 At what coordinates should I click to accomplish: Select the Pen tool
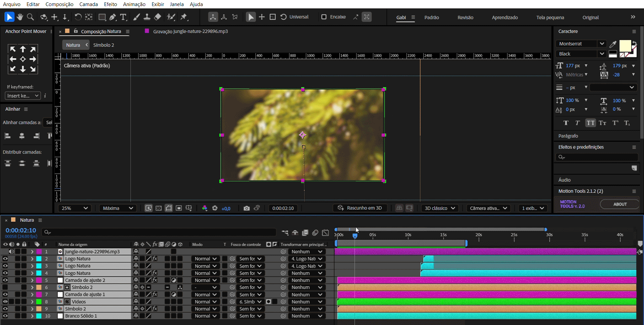[x=113, y=17]
